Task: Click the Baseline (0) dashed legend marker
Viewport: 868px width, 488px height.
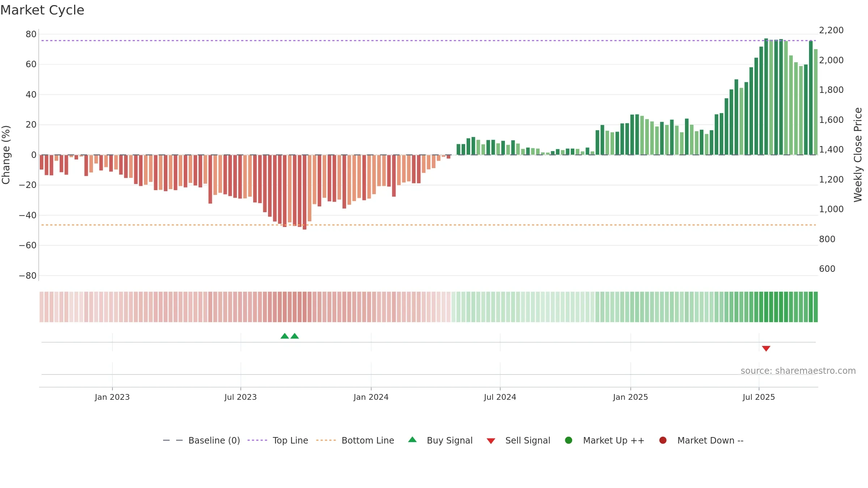Action: (173, 440)
